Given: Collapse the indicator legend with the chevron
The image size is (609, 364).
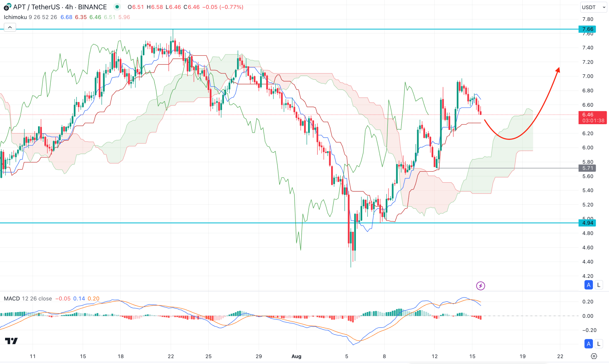Looking at the screenshot, I should click(10, 27).
